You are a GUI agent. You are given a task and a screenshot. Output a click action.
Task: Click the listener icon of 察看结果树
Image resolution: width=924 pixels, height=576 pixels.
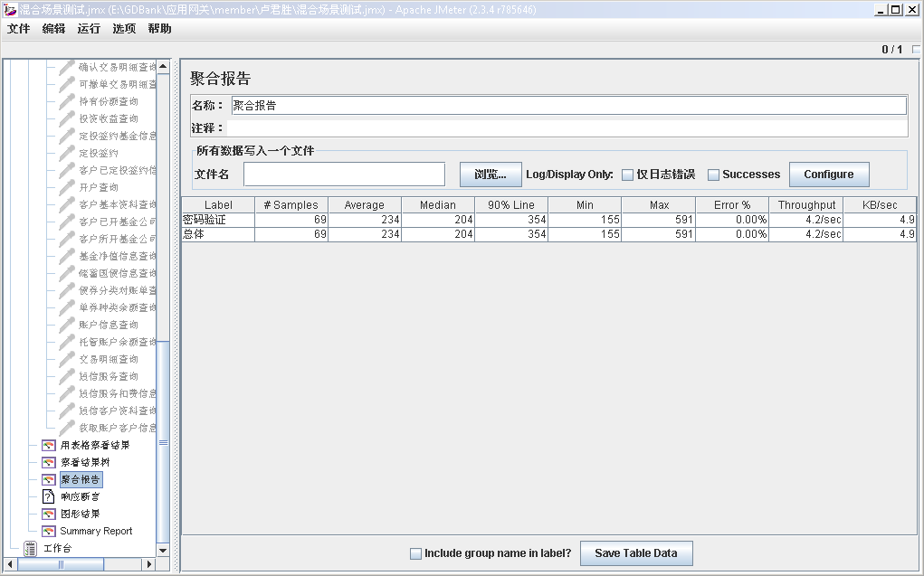(49, 462)
